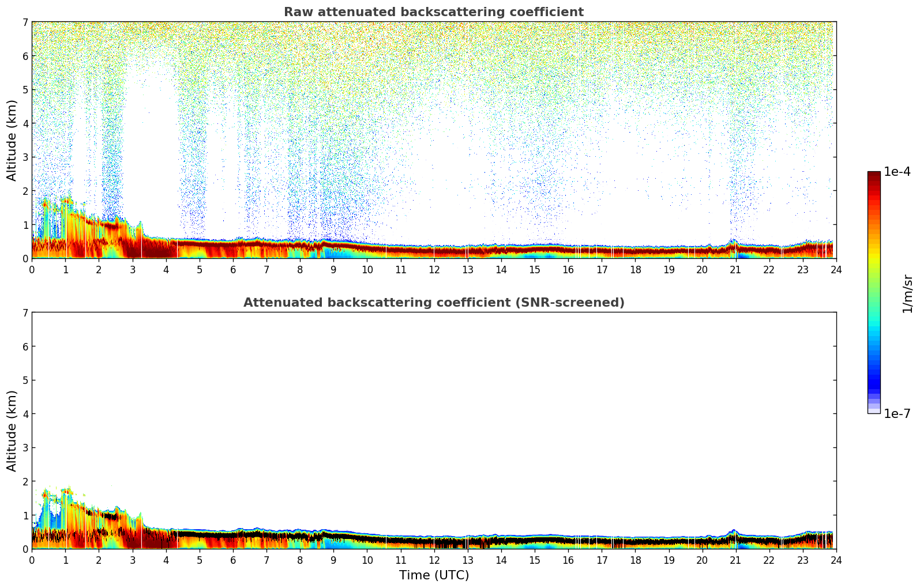The height and width of the screenshot is (588, 920).
Task: Click the 3 km tick label on bottom plot
Action: 25,448
